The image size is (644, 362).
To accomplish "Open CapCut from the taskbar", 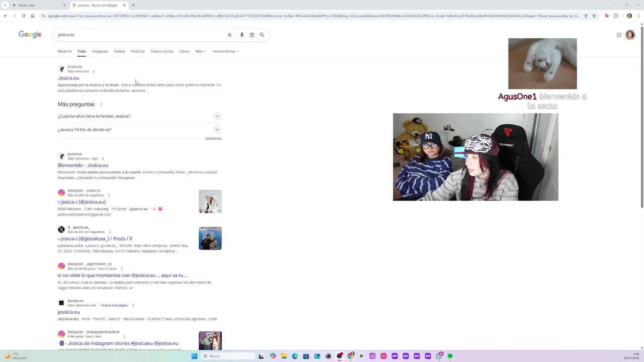I will [x=361, y=356].
